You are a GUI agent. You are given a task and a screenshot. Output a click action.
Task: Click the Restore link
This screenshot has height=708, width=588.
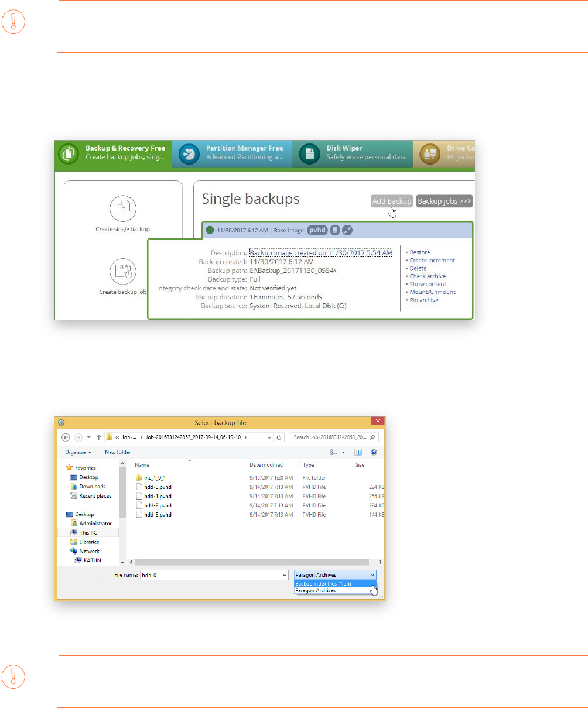419,252
